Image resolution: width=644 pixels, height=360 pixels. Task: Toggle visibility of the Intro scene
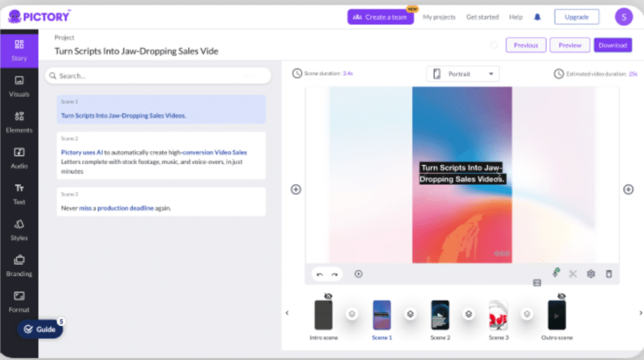[x=328, y=296]
